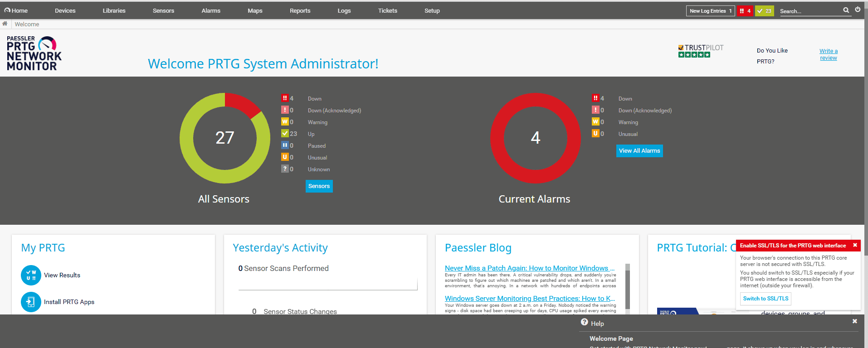Click the breadcrumb home icon
Screen dimensions: 868x348
pos(5,24)
